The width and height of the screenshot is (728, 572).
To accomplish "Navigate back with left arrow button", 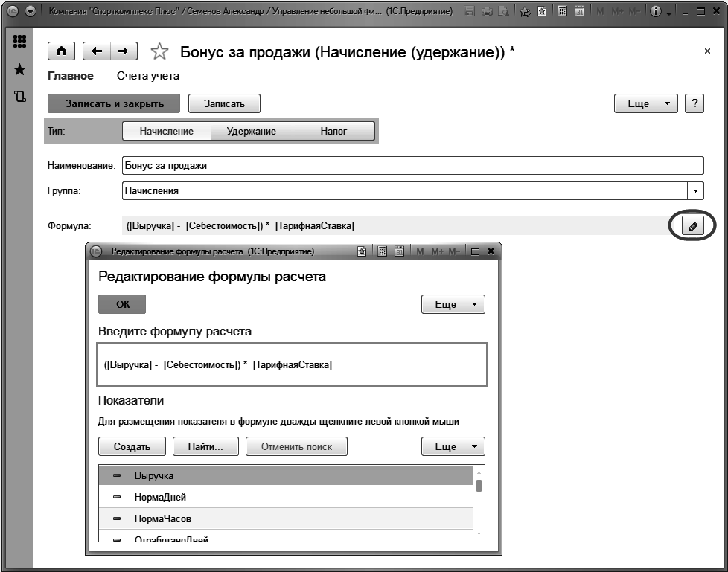I will (x=97, y=51).
